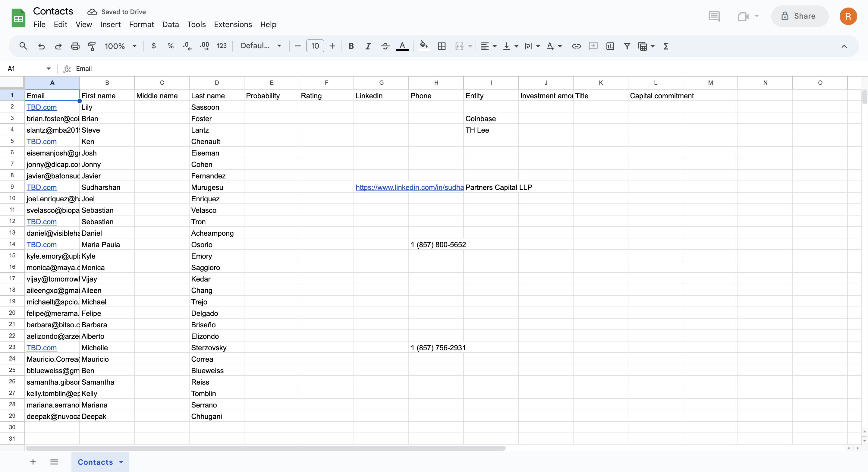Open the text color picker

pos(402,46)
